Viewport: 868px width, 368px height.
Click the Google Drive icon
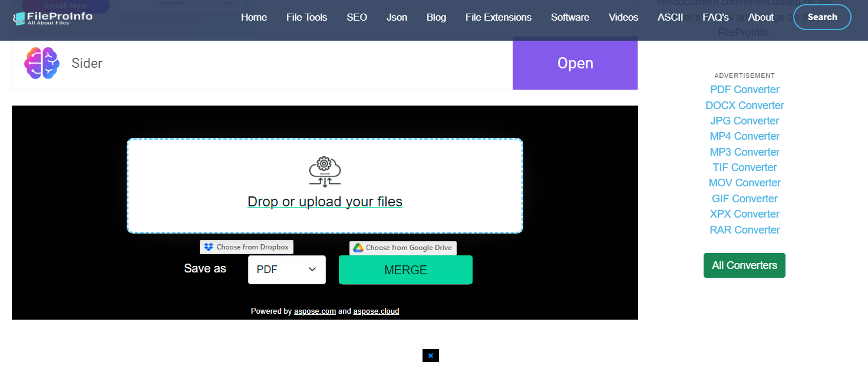[358, 248]
